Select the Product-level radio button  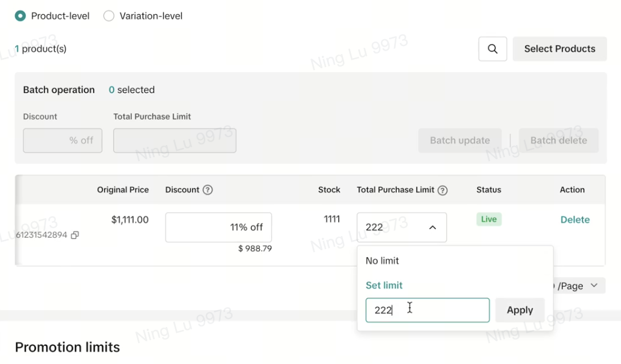(x=20, y=16)
